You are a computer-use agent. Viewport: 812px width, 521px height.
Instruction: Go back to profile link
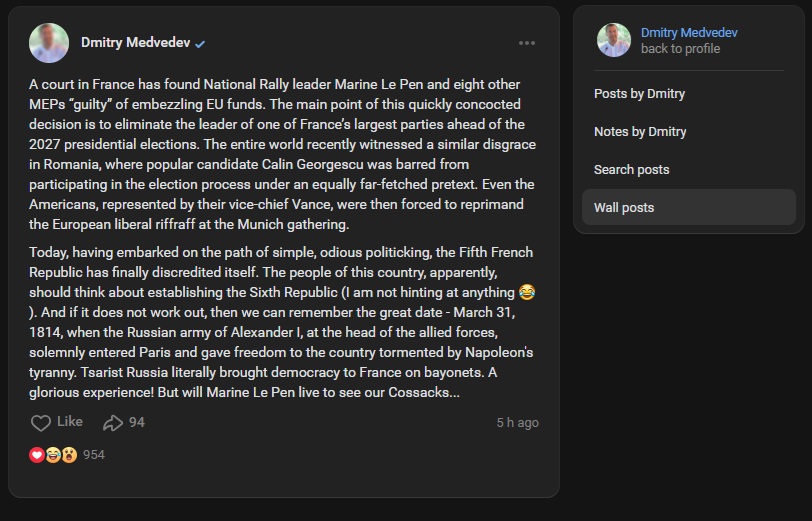pyautogui.click(x=679, y=49)
